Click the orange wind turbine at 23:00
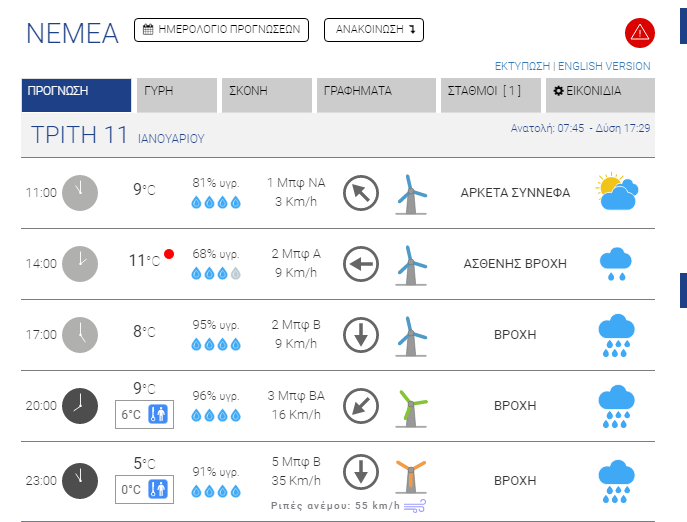The height and width of the screenshot is (522, 687). coord(407,475)
